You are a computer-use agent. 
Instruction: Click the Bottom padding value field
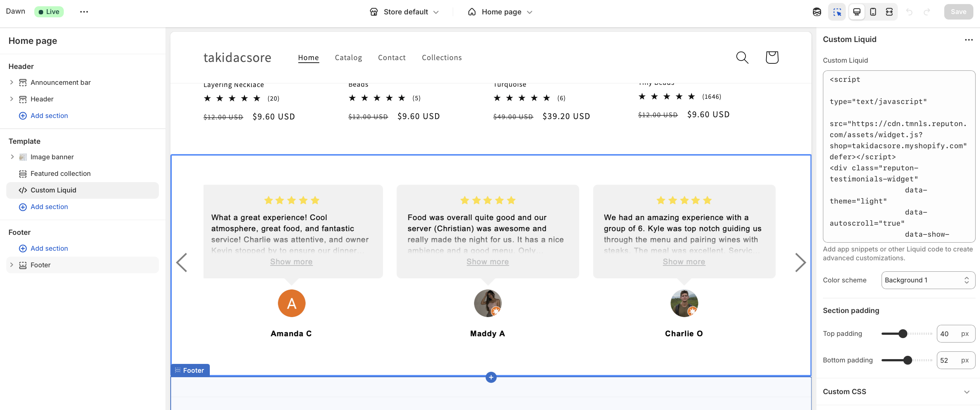[x=955, y=360]
